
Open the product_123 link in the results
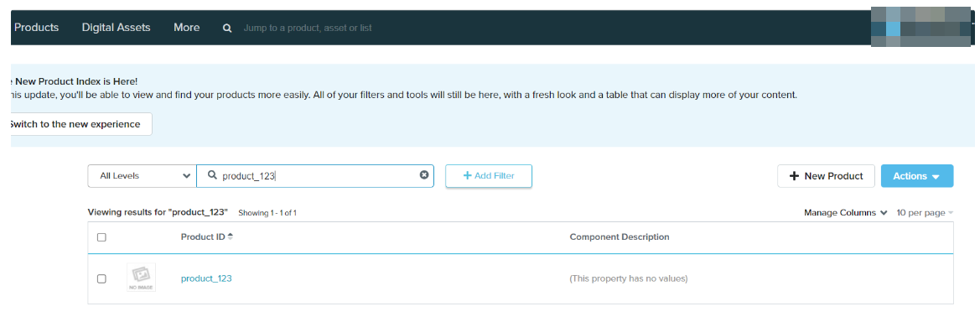[x=206, y=278]
